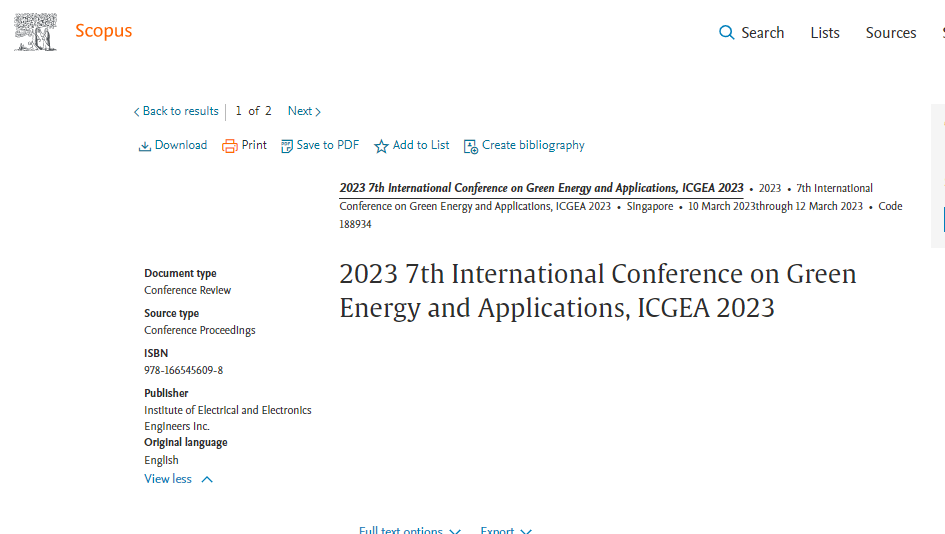Click the Elsevier tree logo
The height and width of the screenshot is (534, 945).
36,32
